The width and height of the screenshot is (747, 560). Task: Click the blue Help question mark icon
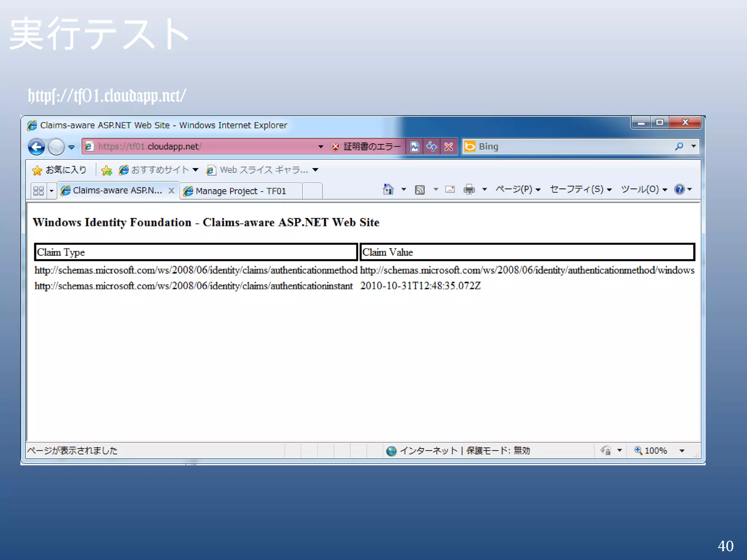coord(679,189)
